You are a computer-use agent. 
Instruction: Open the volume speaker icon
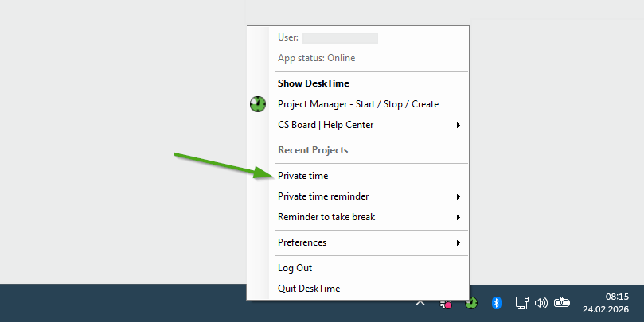pos(541,303)
